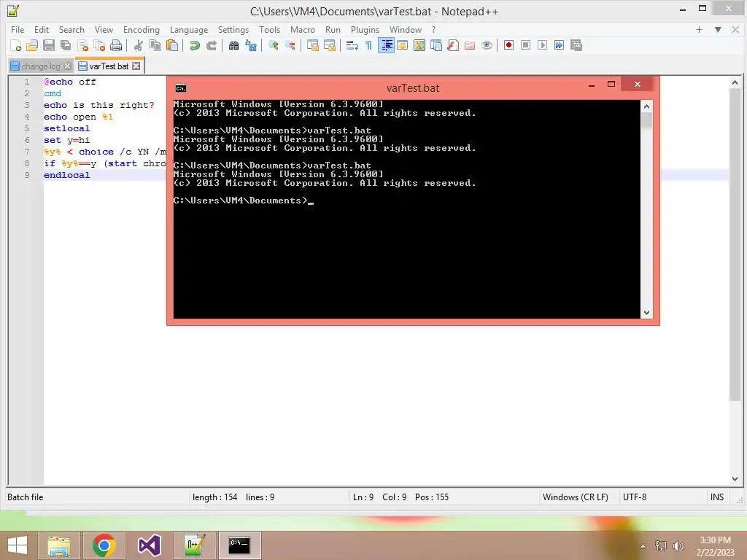The image size is (747, 560).
Task: Click Notepad++ editor scroll up arrow
Action: point(735,83)
